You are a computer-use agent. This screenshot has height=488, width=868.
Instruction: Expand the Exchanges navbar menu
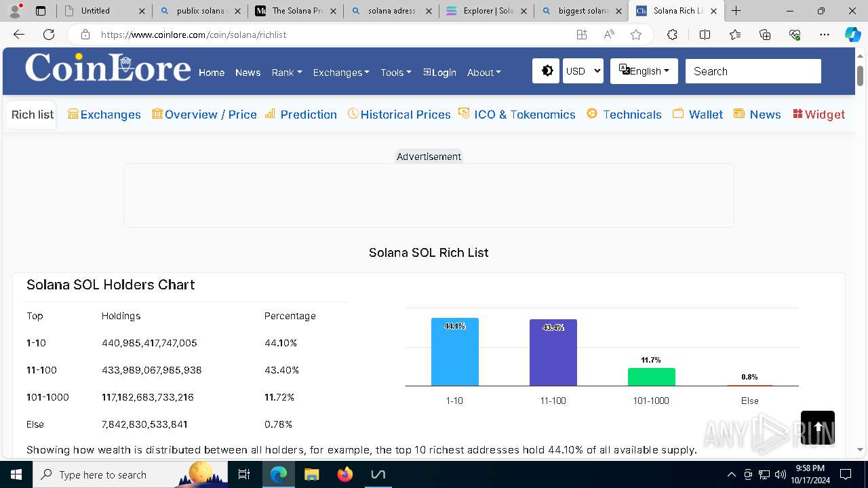tap(341, 73)
